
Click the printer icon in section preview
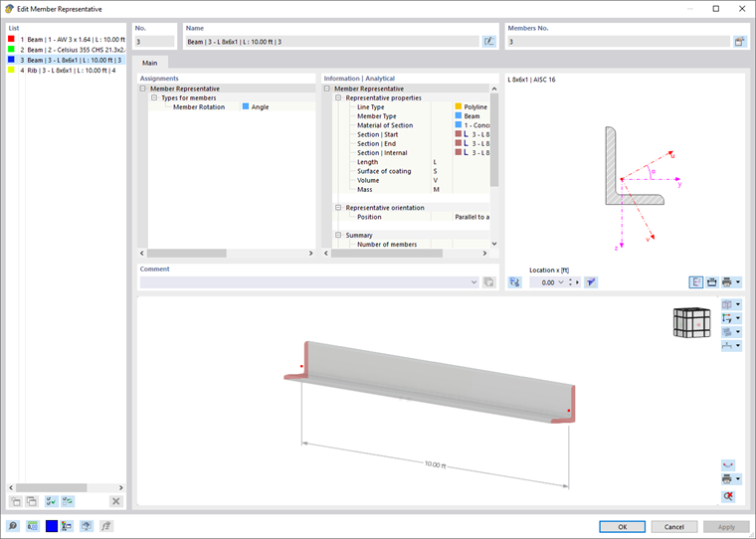click(727, 282)
